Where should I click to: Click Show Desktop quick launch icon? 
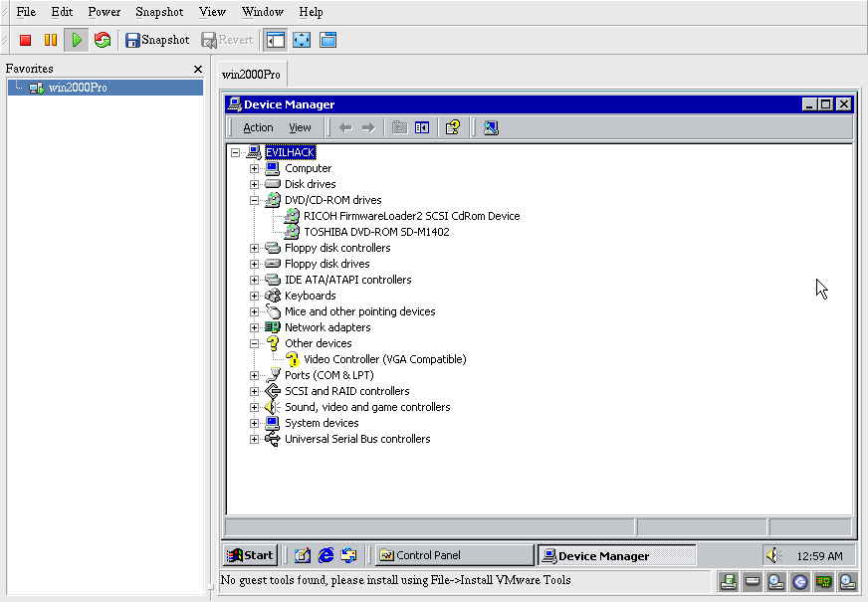pos(303,555)
